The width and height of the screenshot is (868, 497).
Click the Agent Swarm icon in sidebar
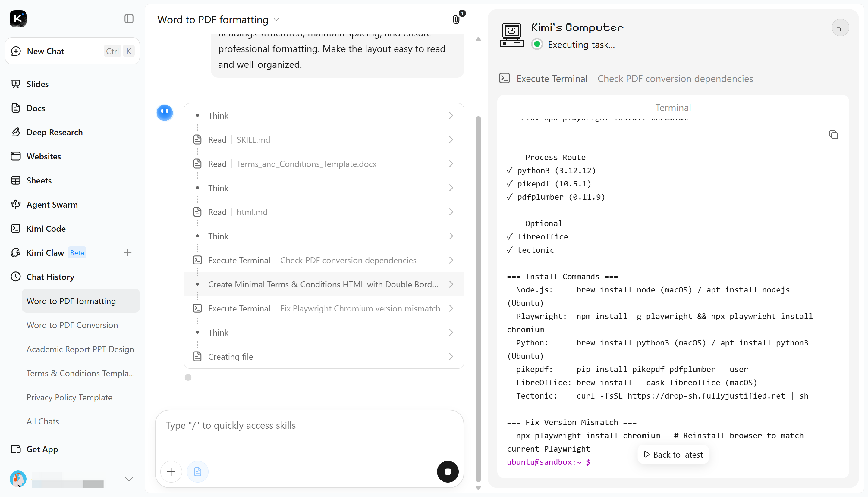pyautogui.click(x=16, y=204)
